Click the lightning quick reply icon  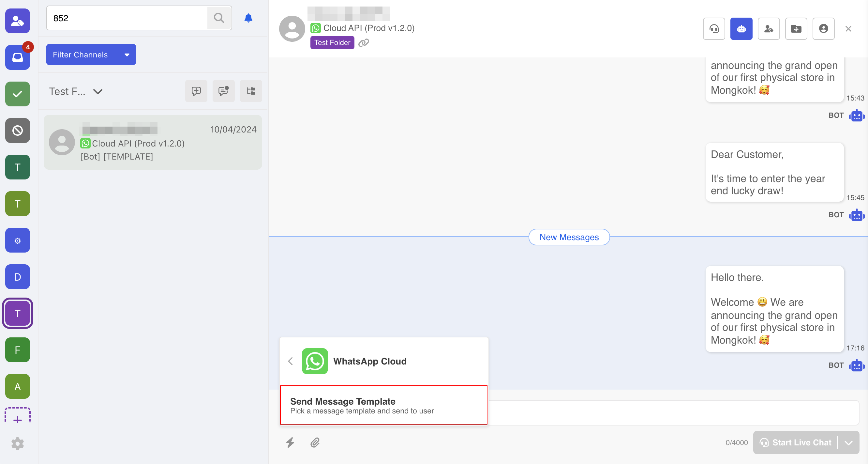(290, 442)
